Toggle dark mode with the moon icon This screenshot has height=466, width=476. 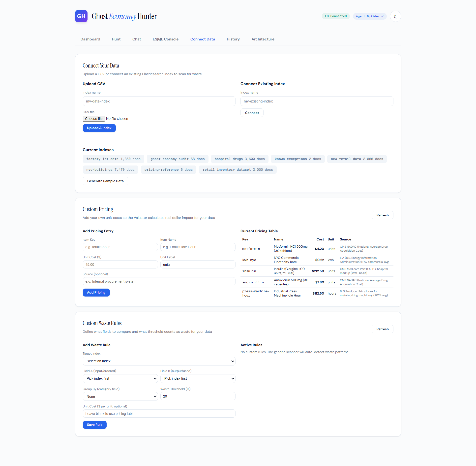(395, 16)
